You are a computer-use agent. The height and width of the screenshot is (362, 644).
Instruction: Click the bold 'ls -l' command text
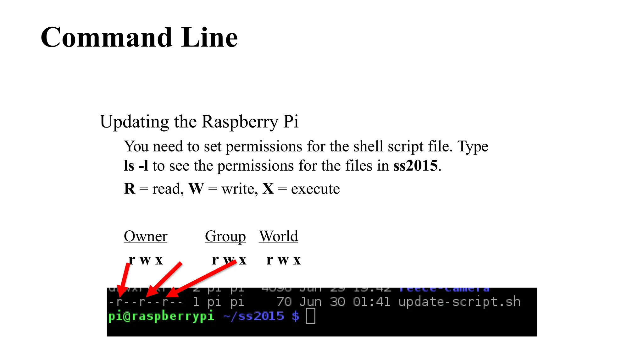click(136, 166)
